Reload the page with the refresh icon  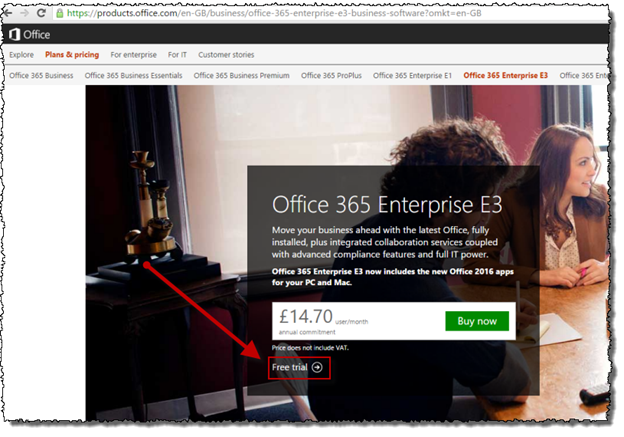pyautogui.click(x=41, y=13)
